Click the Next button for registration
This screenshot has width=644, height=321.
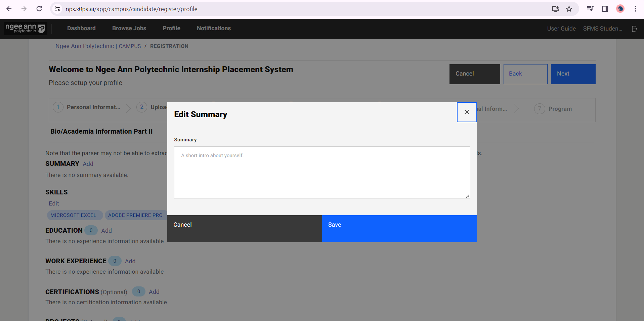coord(573,74)
